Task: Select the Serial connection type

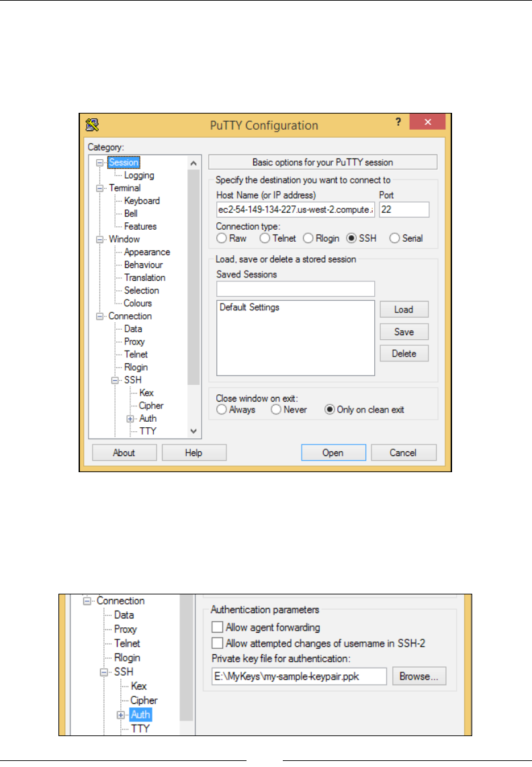Action: coord(394,238)
